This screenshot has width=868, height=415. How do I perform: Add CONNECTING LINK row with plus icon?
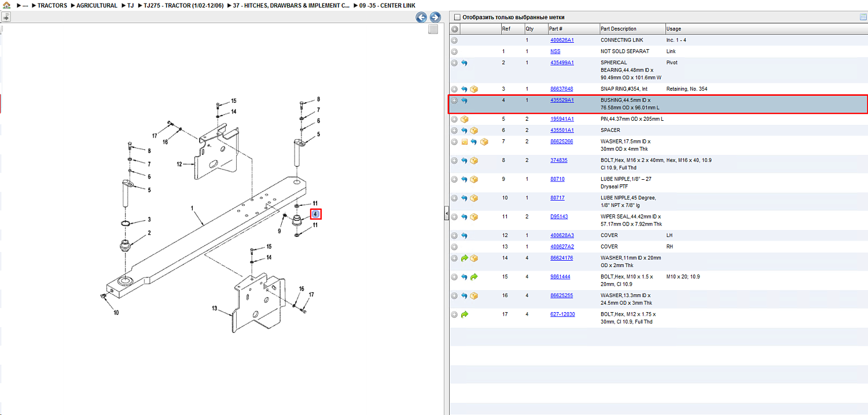[x=455, y=40]
